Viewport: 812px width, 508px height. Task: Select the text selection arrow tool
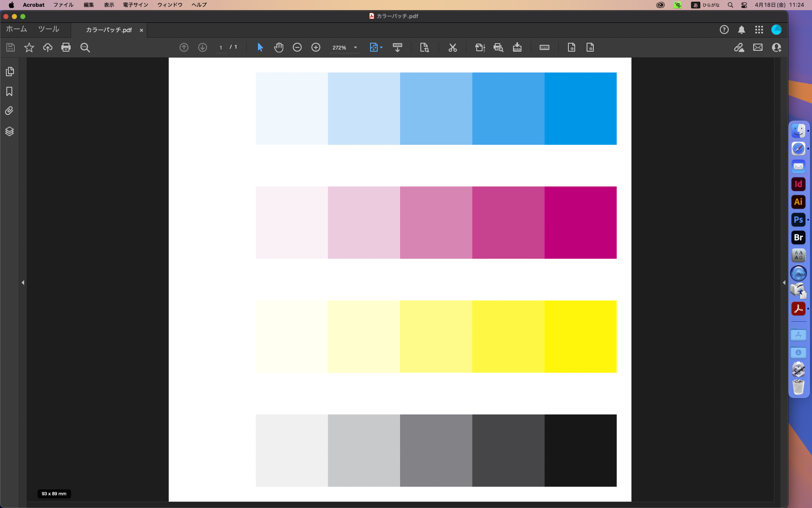[x=260, y=47]
